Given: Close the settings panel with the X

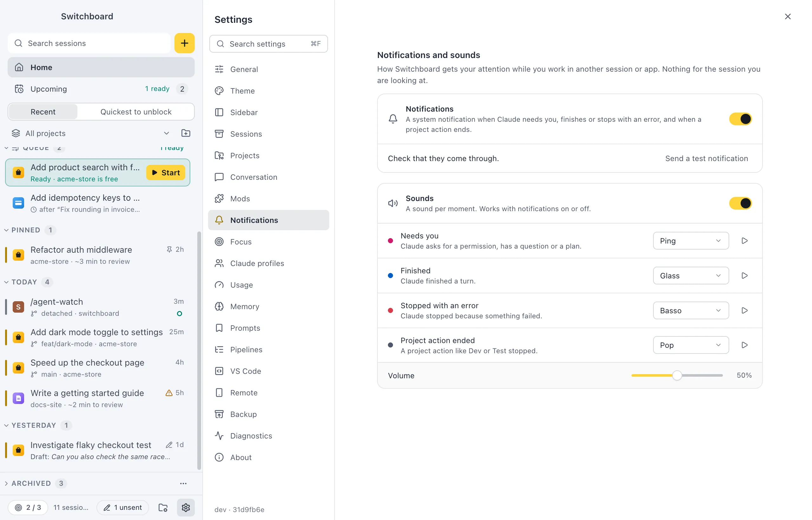Looking at the screenshot, I should click(788, 16).
